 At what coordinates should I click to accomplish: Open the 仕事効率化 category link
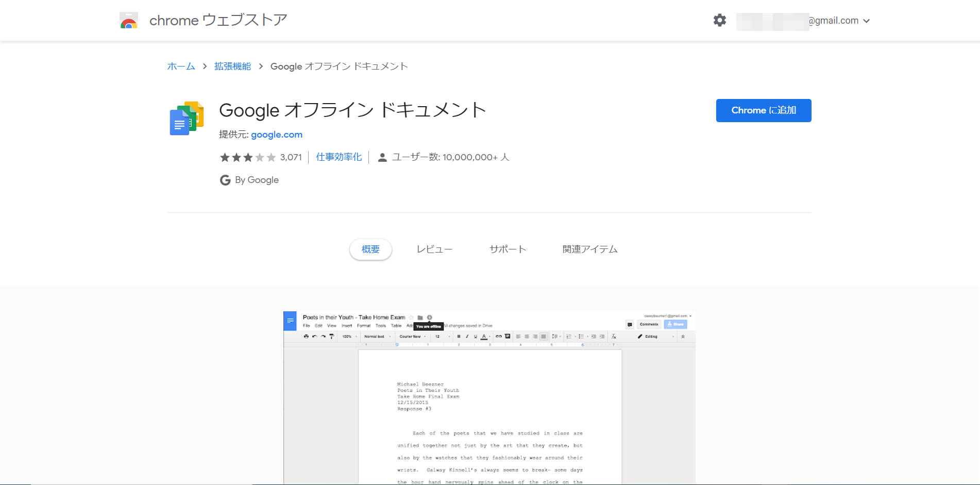339,157
